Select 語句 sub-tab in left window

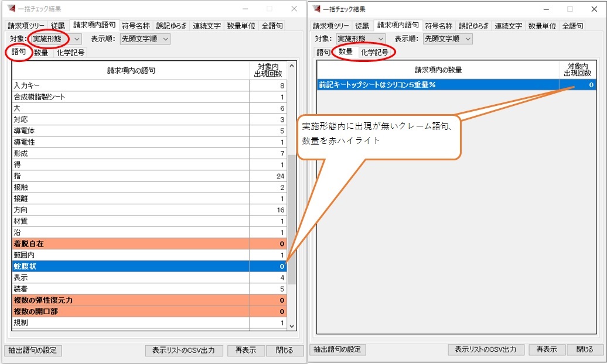pos(18,51)
